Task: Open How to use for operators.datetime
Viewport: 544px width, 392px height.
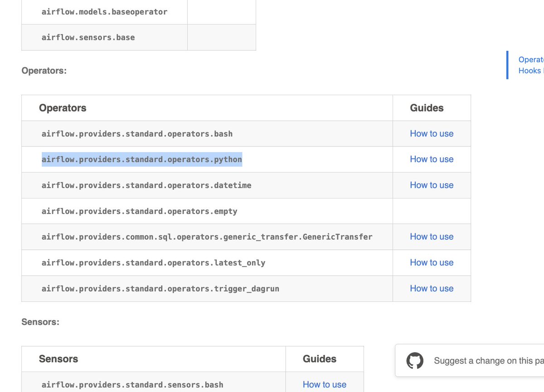Action: coord(432,185)
